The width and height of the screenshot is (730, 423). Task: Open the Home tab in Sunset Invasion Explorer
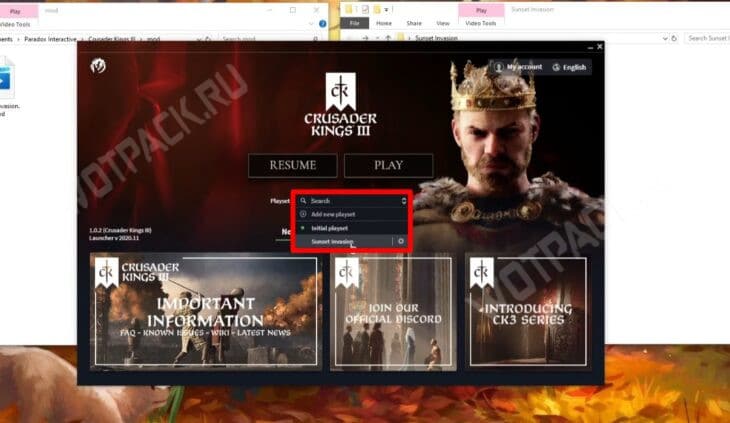coord(384,23)
